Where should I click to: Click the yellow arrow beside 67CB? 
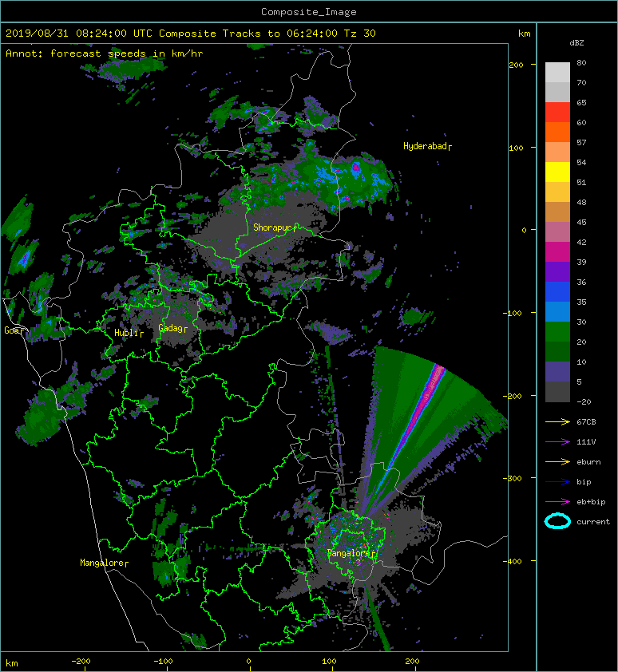click(x=557, y=421)
